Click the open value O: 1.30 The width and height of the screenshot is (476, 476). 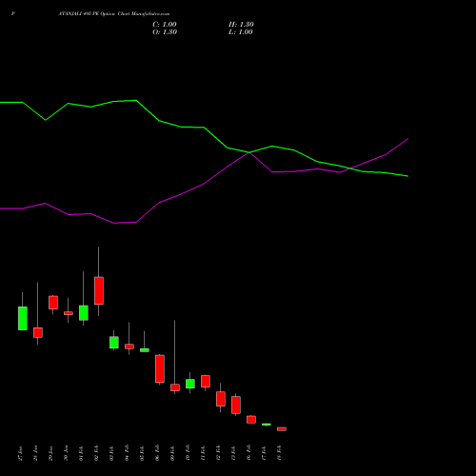[165, 32]
